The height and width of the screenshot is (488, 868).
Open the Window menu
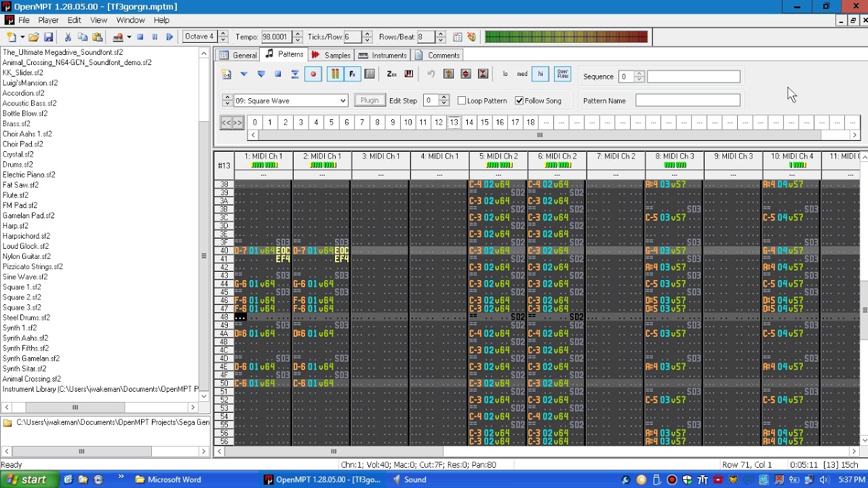130,20
